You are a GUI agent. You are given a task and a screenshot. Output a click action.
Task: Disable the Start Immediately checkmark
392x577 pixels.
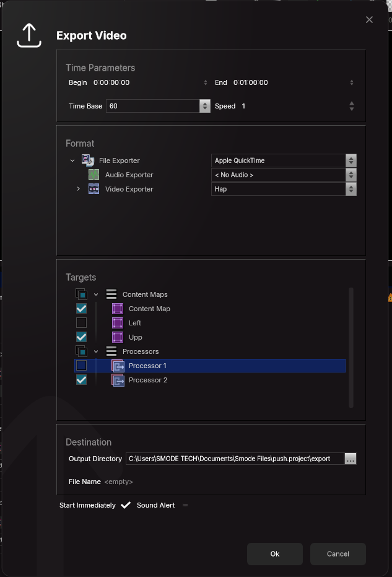[126, 505]
